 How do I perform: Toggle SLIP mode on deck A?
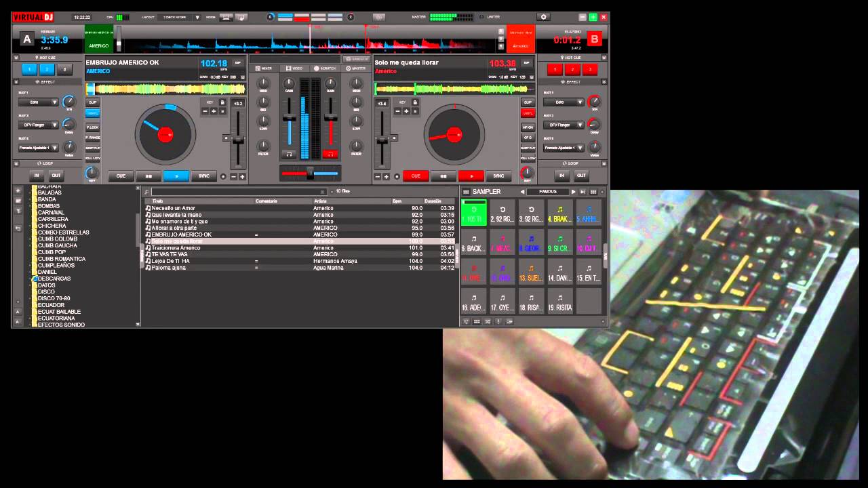[93, 102]
